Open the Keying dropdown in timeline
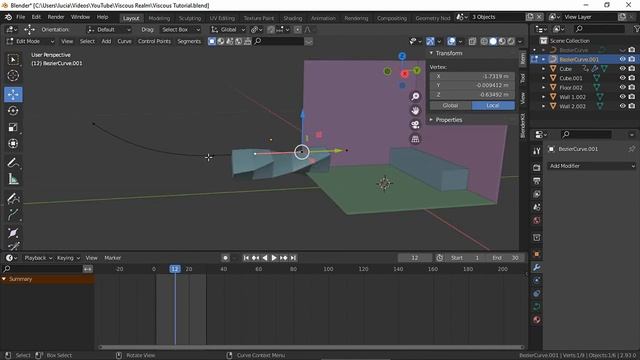This screenshot has width=640, height=360. (68, 258)
